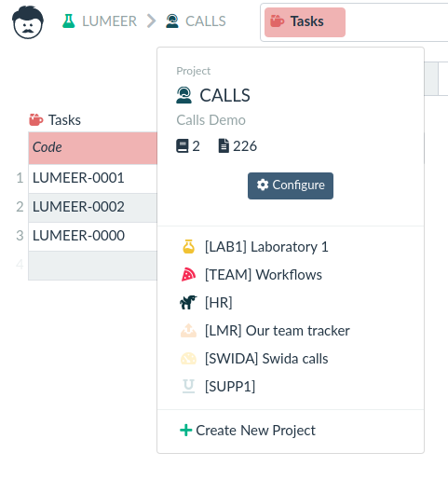The height and width of the screenshot is (480, 448).
Task: Switch to [LMR] Our team tracker project
Action: (278, 331)
